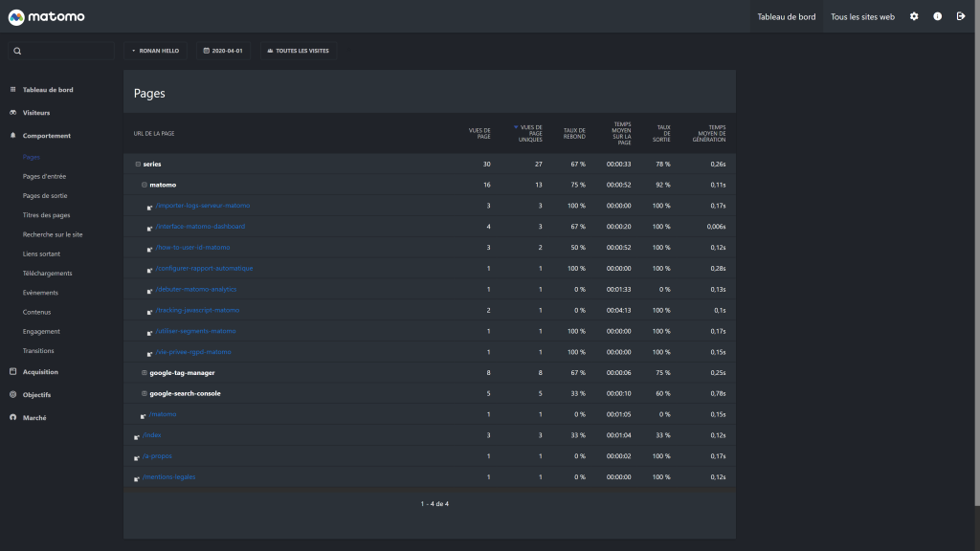Sort by Temps moyen de génération header
Screen dimensions: 980x551
pyautogui.click(x=709, y=134)
